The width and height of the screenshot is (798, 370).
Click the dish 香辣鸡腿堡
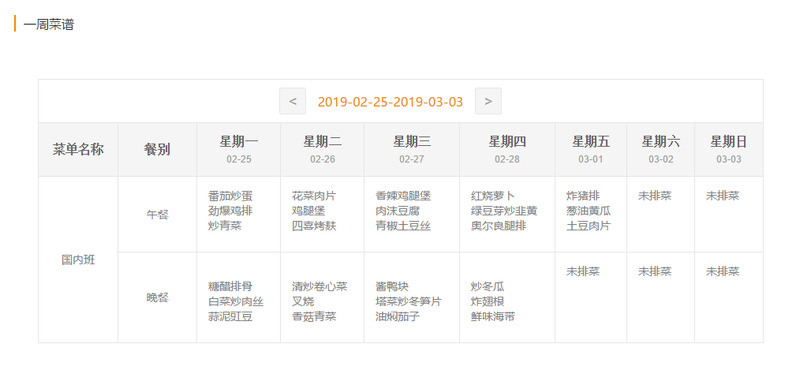[x=403, y=196]
